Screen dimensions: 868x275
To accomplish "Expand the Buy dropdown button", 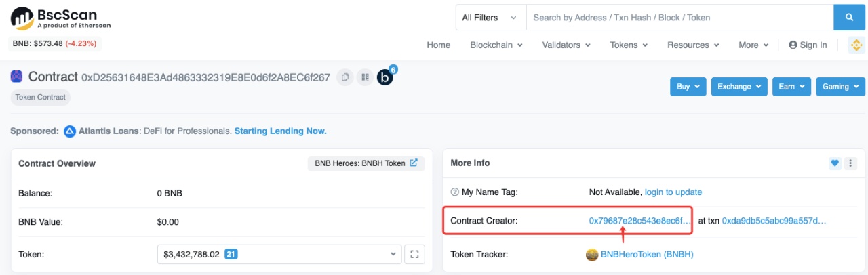I will coord(688,87).
